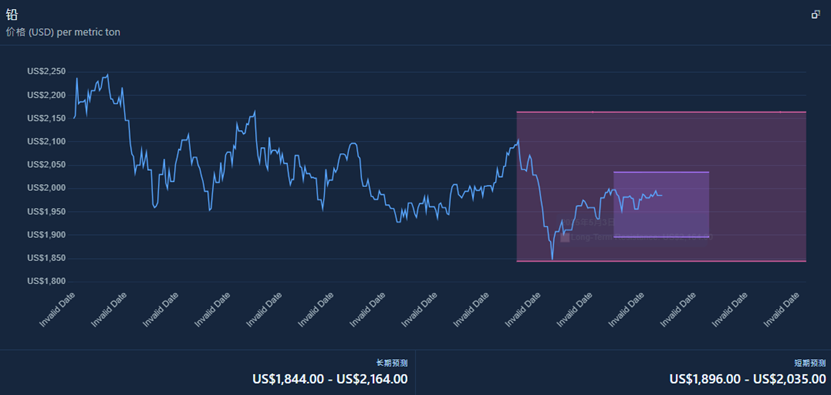Click the US$2,100 axis label
Screen dimensions: 831x395
[x=47, y=142]
